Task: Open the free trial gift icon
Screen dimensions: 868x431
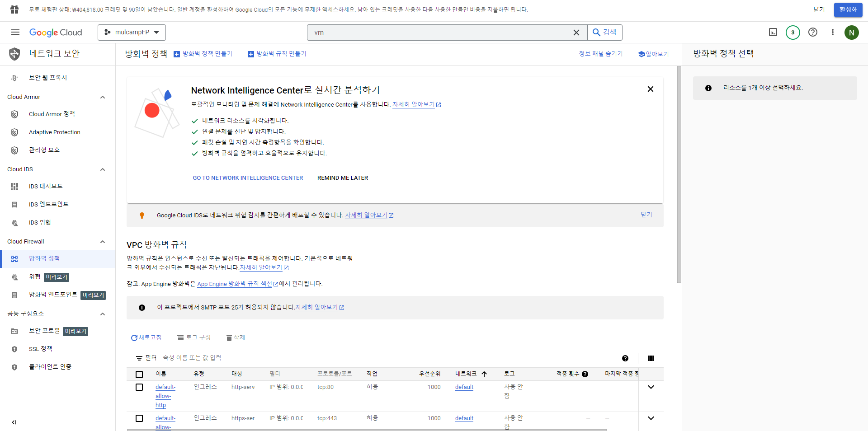Action: coord(14,9)
